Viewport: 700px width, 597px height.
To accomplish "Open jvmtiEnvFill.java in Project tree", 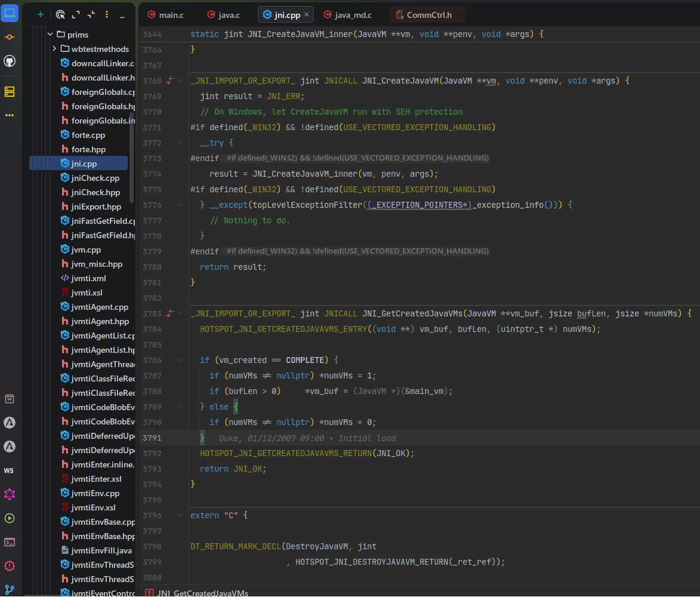I will click(x=96, y=550).
